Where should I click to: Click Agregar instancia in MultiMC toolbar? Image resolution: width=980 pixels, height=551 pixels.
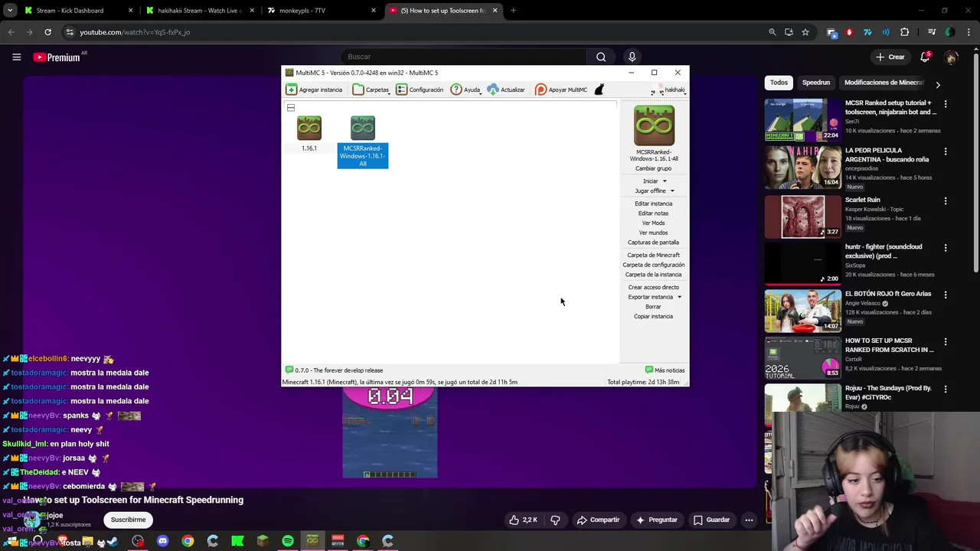pos(314,90)
